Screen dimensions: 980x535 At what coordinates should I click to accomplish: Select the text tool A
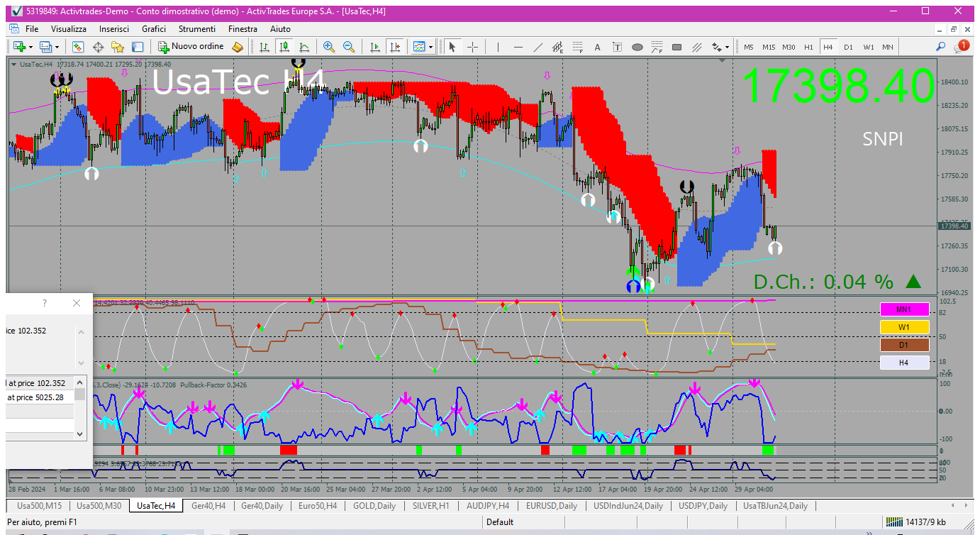click(x=597, y=47)
